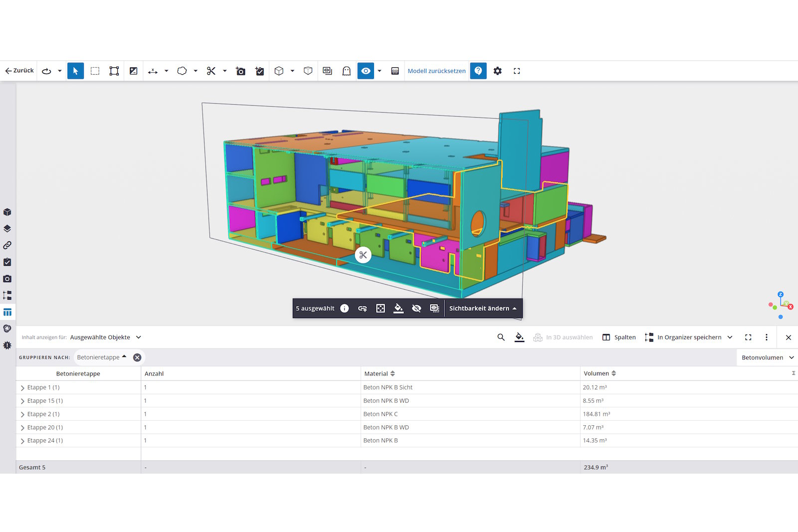
Task: Open the measurement tool in toolbar
Action: (x=153, y=71)
